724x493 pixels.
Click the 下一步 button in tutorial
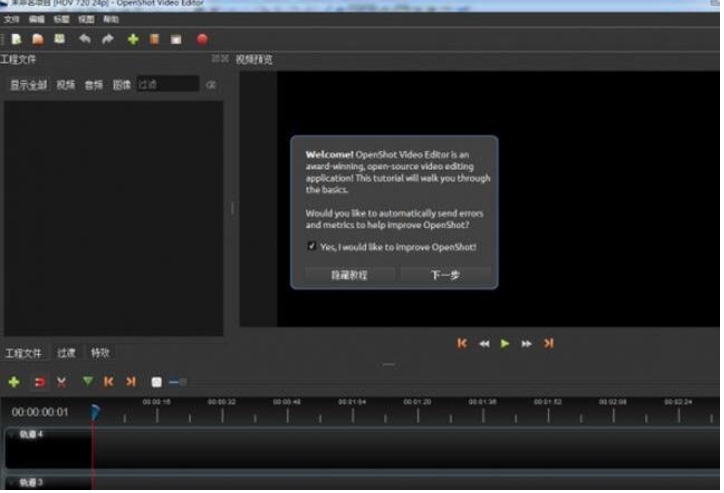(x=445, y=275)
